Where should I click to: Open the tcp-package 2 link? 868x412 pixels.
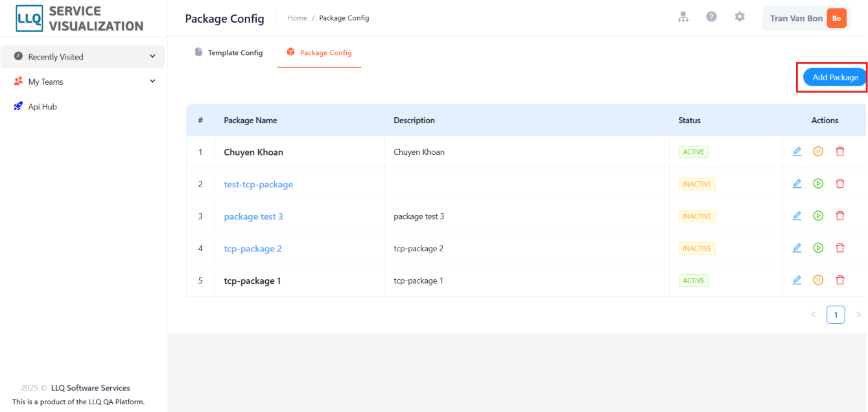[253, 249]
